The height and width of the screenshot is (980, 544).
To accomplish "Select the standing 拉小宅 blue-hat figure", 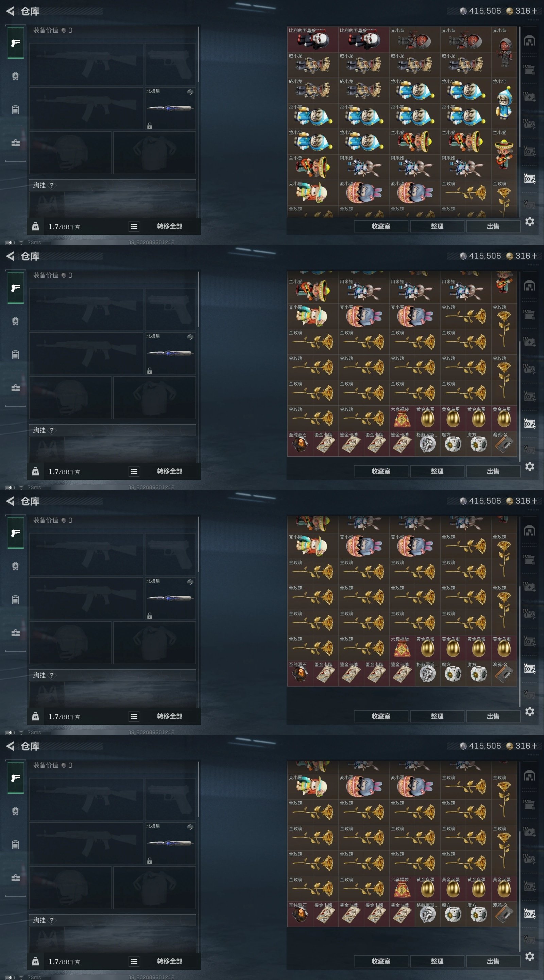I will click(x=504, y=103).
